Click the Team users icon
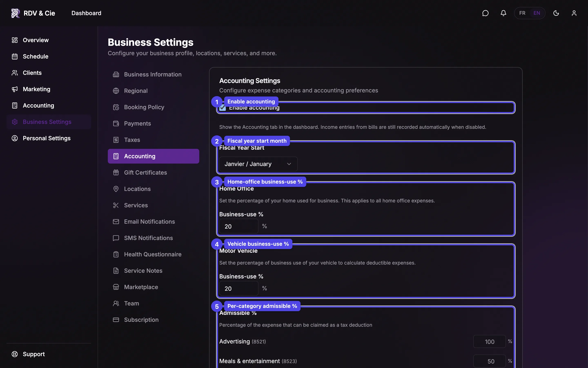Viewport: 588px width, 368px height. coord(116,304)
